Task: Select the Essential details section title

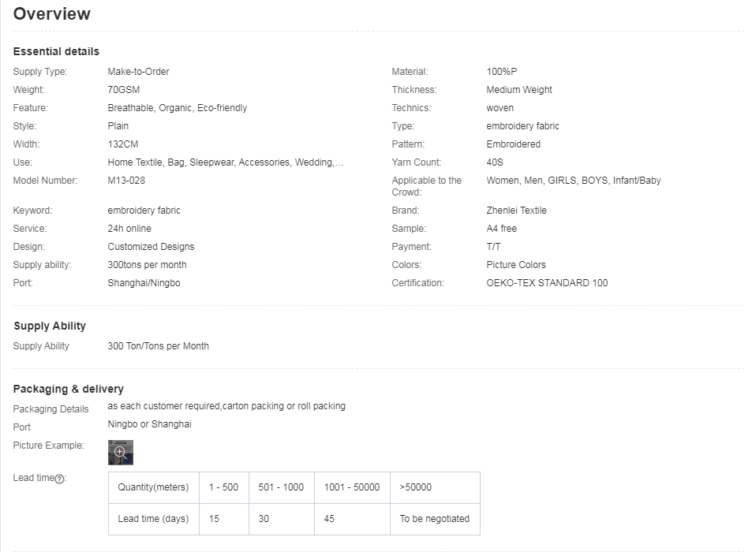Action: tap(56, 51)
